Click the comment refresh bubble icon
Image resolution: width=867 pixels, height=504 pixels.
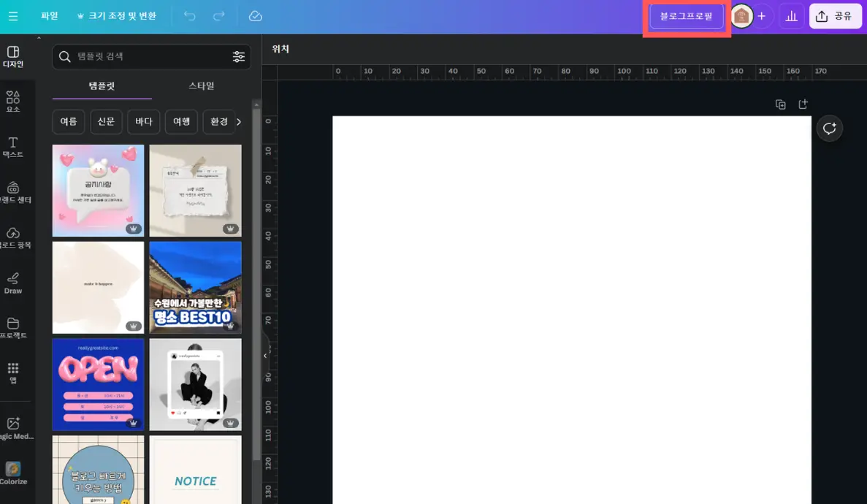pyautogui.click(x=830, y=129)
